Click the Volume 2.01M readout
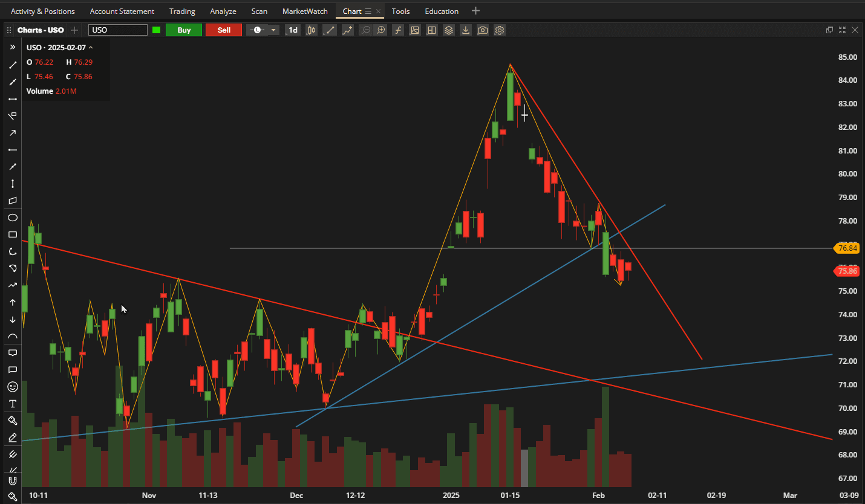Screen dimensions: 865x504 click(51, 91)
